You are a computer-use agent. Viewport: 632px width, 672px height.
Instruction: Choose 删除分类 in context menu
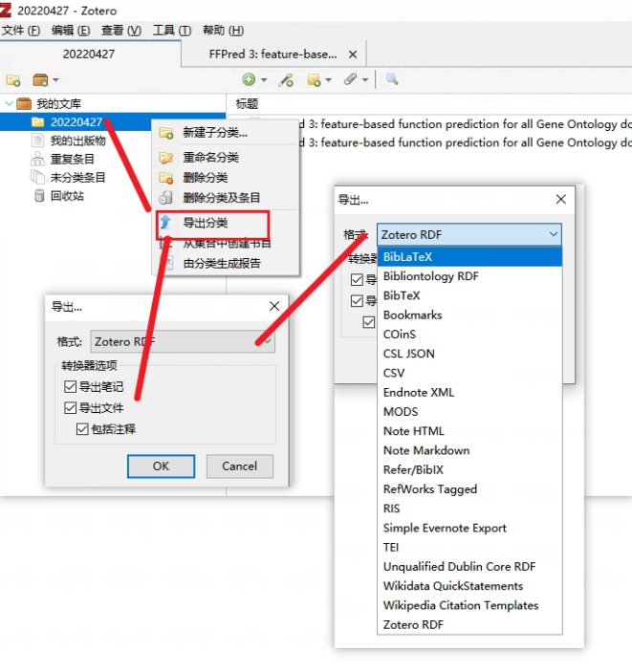(226, 178)
